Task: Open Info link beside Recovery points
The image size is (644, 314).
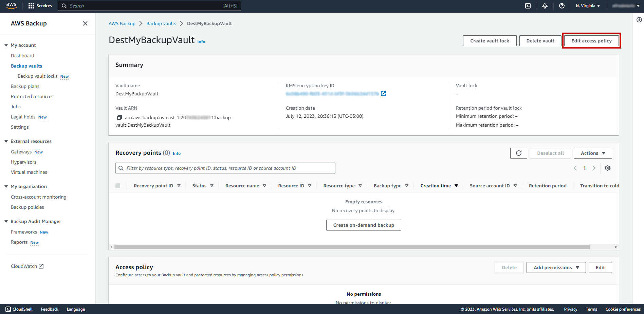Action: point(177,153)
